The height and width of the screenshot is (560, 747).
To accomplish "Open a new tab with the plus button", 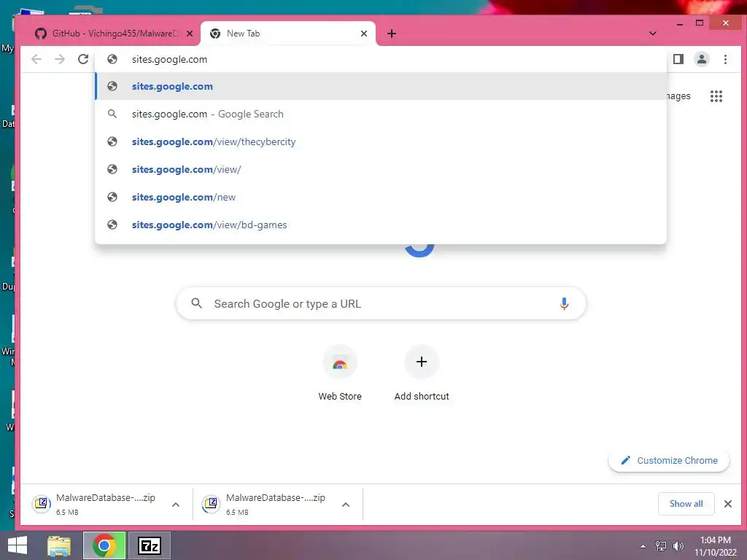I will pos(392,34).
